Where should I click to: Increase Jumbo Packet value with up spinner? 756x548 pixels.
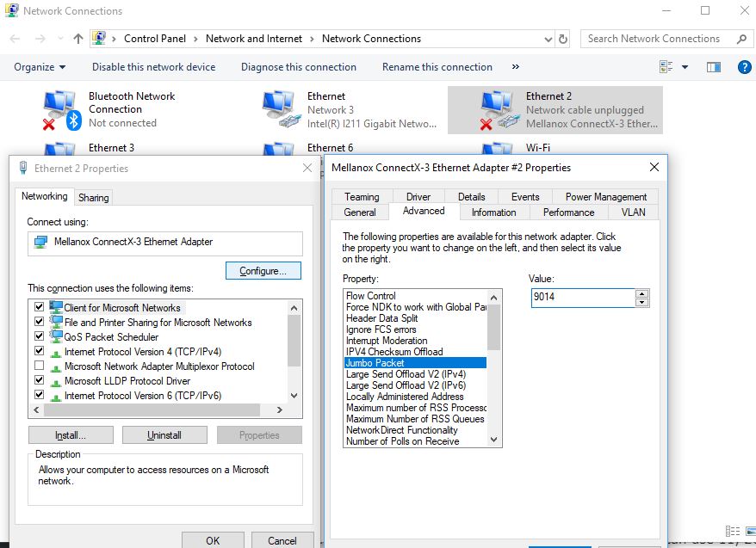click(641, 293)
